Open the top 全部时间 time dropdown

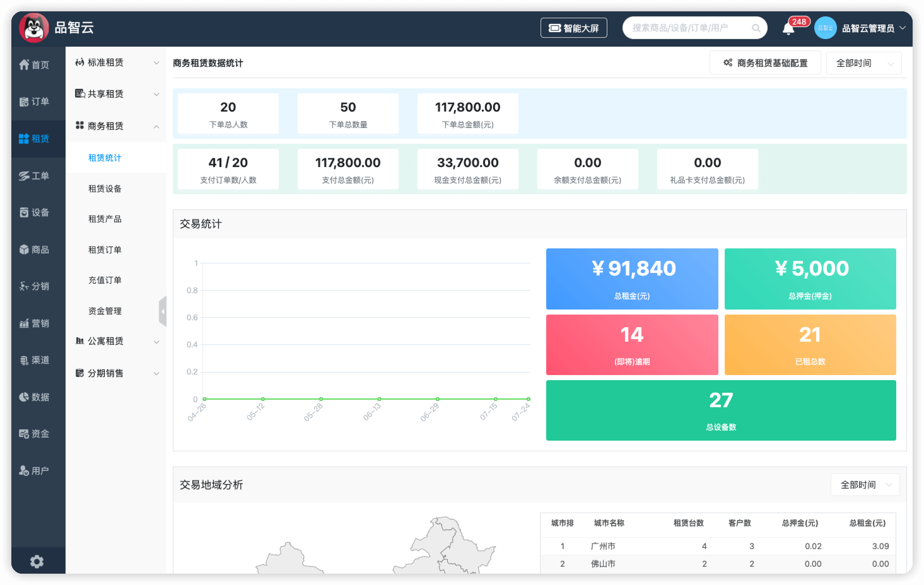[863, 63]
